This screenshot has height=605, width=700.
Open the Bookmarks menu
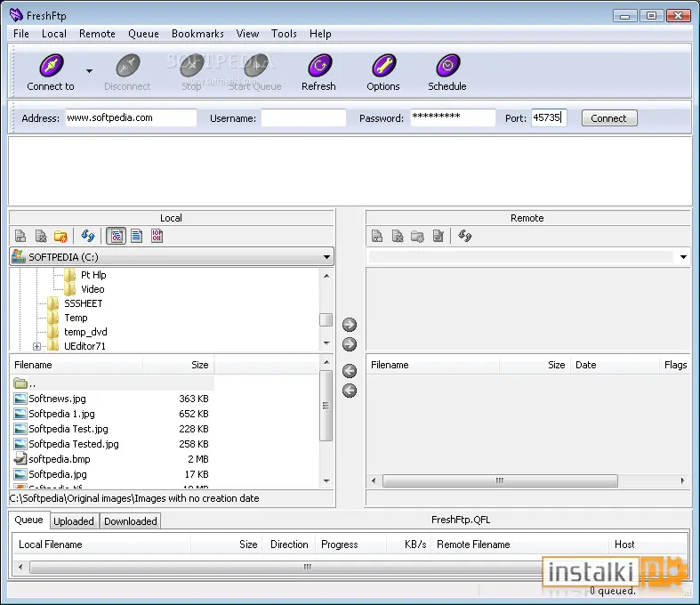pyautogui.click(x=197, y=34)
